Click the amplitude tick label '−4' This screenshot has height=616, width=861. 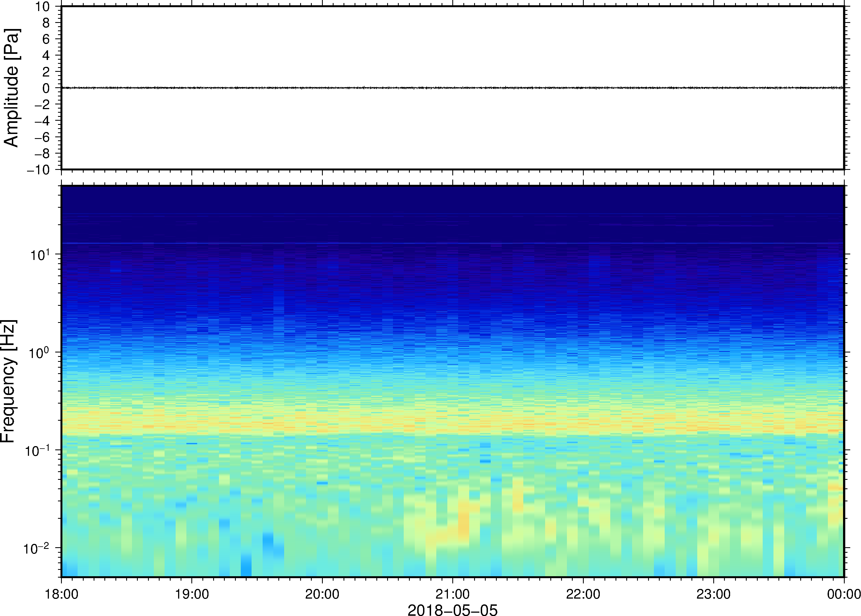click(42, 121)
